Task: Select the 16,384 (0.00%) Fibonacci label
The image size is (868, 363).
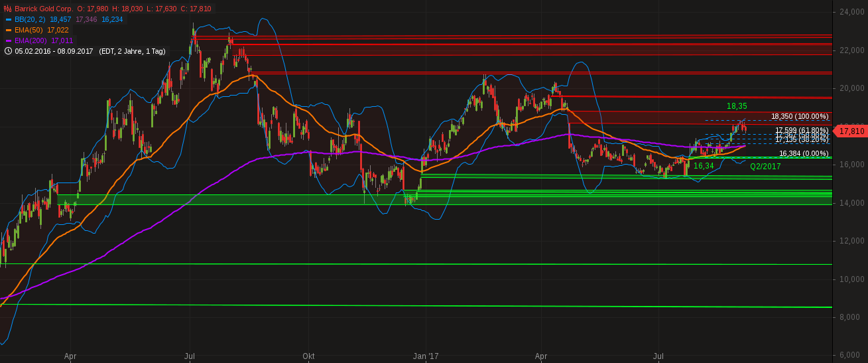Action: point(804,153)
